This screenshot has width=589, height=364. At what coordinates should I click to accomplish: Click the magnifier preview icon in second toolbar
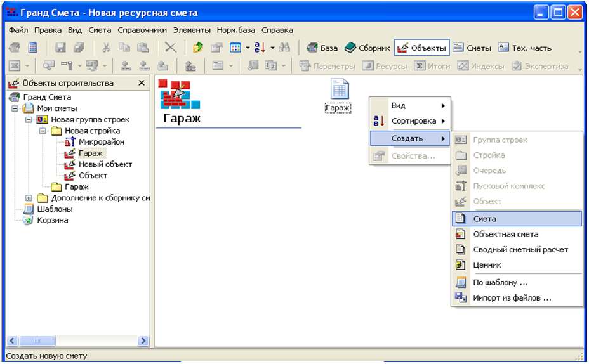click(48, 66)
